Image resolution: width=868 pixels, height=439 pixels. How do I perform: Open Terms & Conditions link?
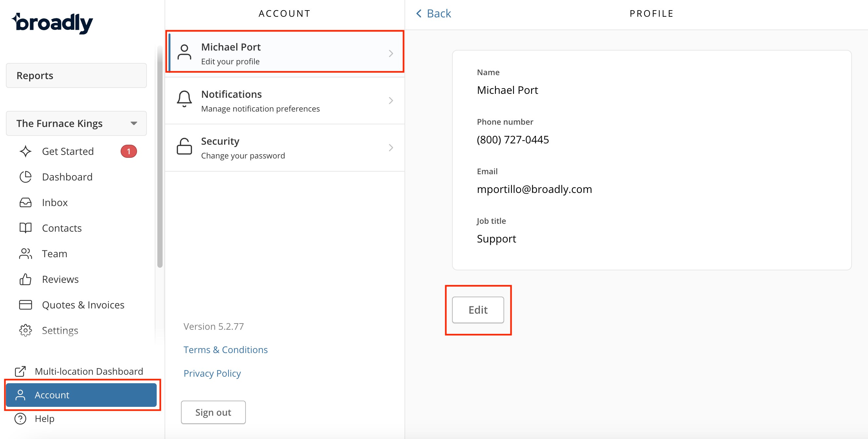click(x=226, y=350)
